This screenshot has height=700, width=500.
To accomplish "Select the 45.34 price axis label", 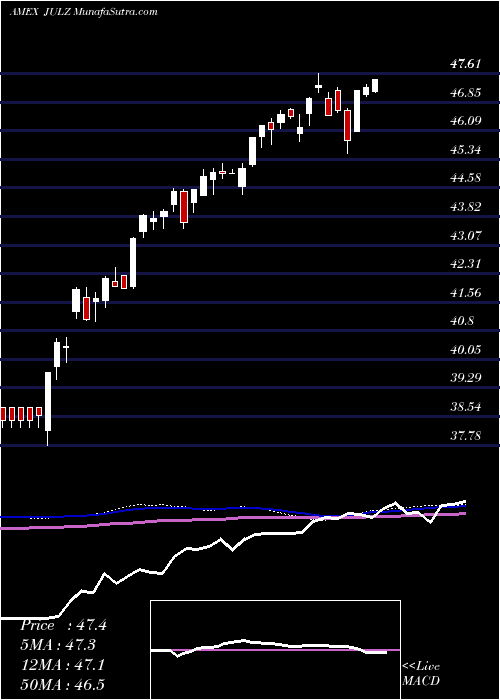I will coord(465,150).
